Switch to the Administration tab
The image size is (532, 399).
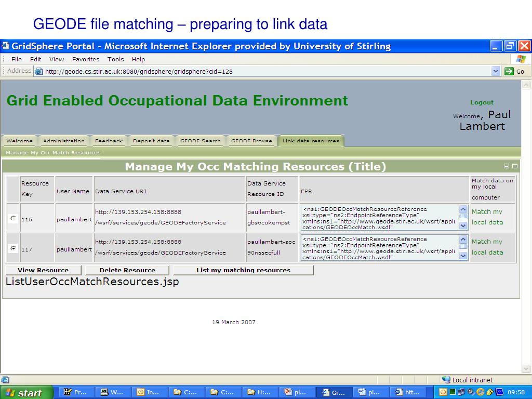point(63,141)
